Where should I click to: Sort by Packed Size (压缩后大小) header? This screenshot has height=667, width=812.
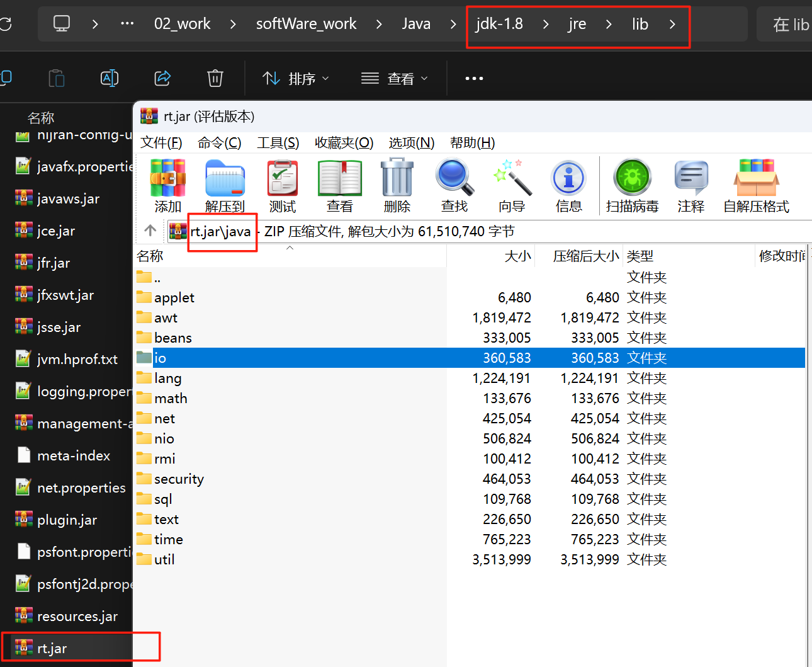579,256
